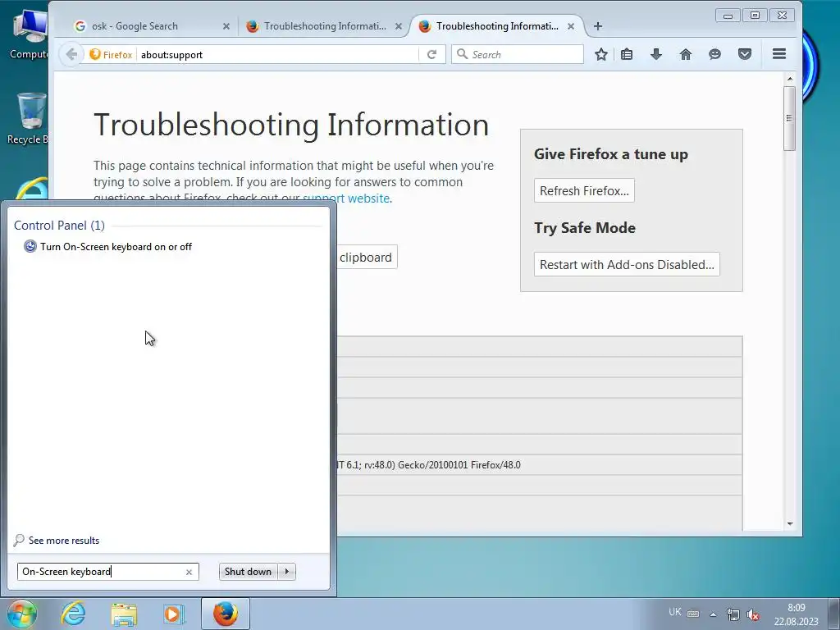
Task: Click the Give Firefox a tune up heading
Action: coord(610,154)
